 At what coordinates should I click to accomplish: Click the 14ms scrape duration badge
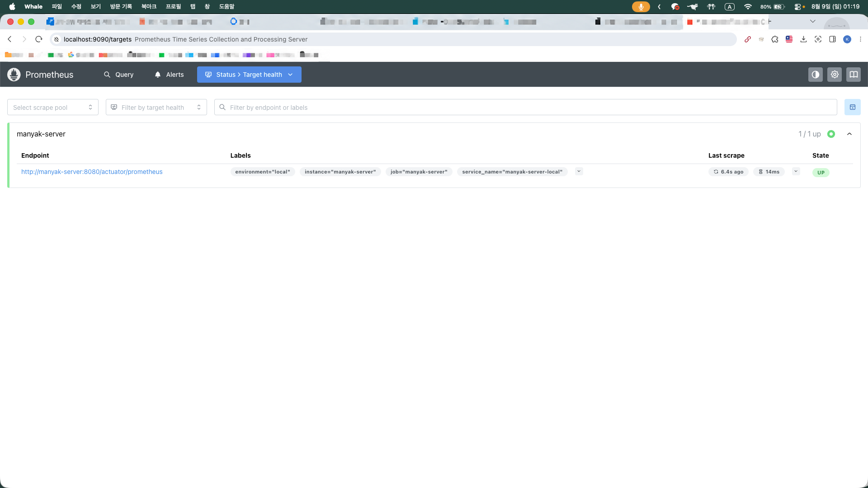point(769,172)
